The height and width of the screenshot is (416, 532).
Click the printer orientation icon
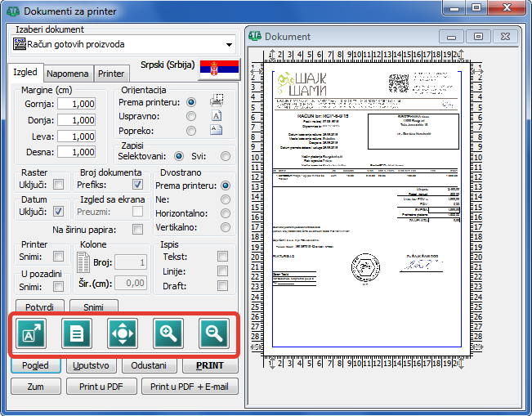click(217, 101)
